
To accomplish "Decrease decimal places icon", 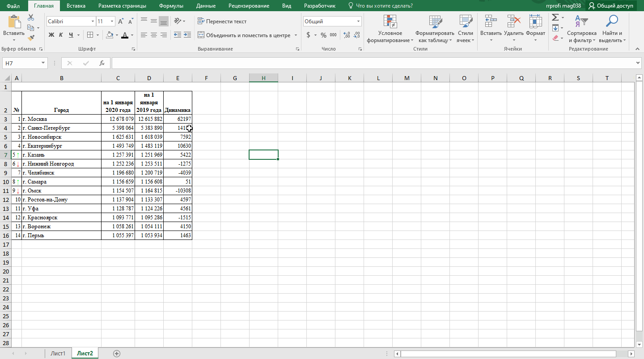I will (x=356, y=35).
